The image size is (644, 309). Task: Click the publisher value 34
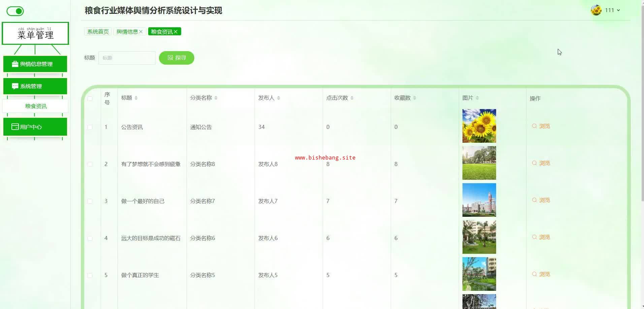tap(261, 127)
